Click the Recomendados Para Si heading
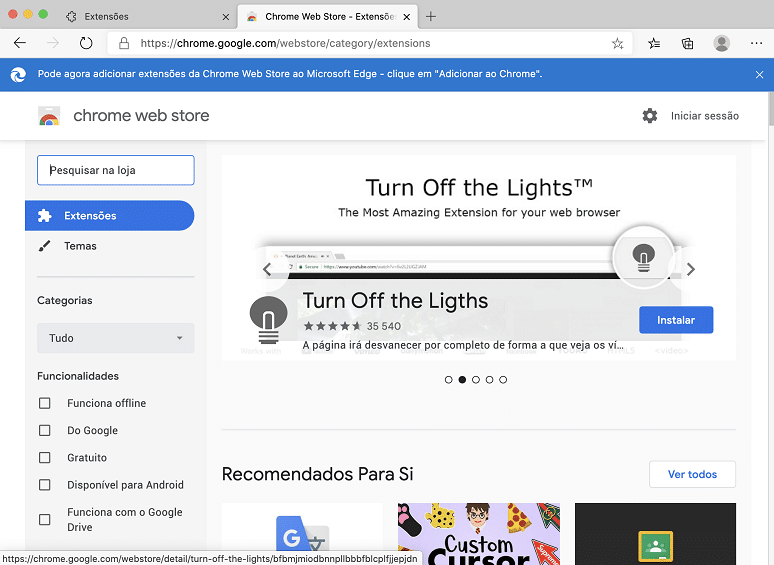This screenshot has height=565, width=774. 317,474
